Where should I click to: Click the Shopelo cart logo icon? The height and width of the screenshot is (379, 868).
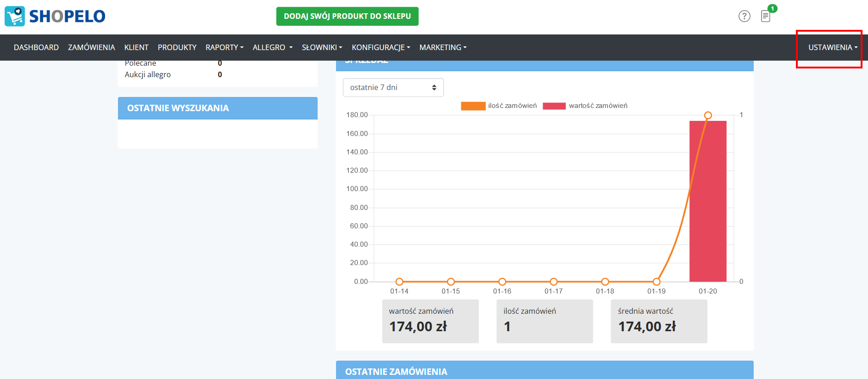click(15, 16)
